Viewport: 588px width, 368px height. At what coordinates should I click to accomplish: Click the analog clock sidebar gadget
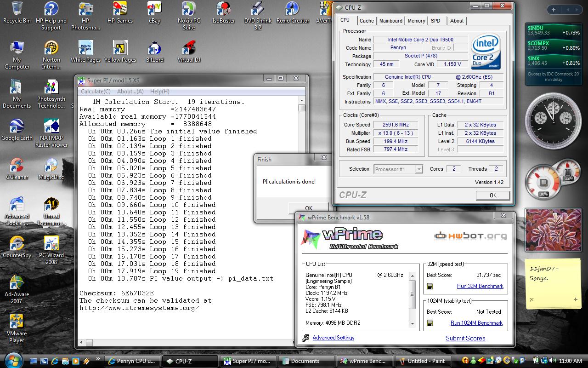(x=553, y=120)
